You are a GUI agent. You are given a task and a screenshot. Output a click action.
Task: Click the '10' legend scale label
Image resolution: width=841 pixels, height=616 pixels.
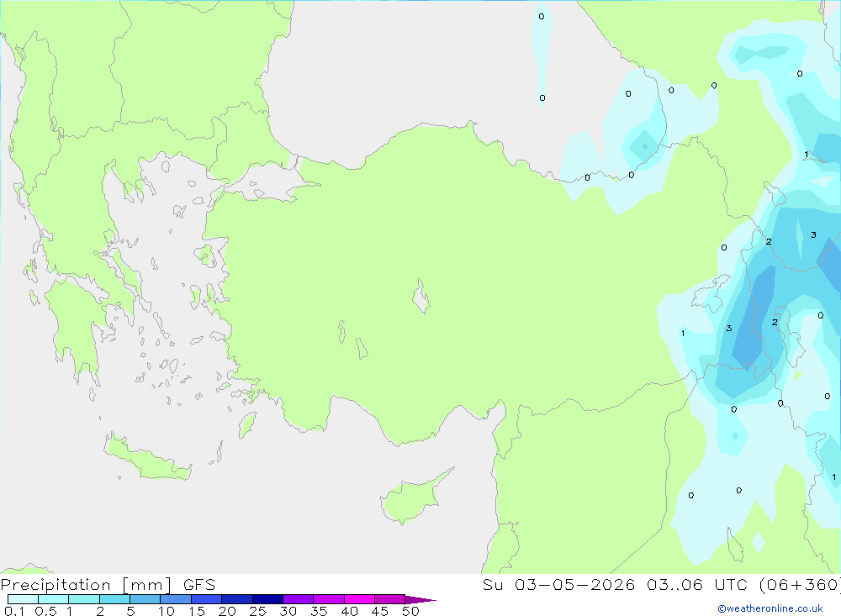pyautogui.click(x=167, y=611)
